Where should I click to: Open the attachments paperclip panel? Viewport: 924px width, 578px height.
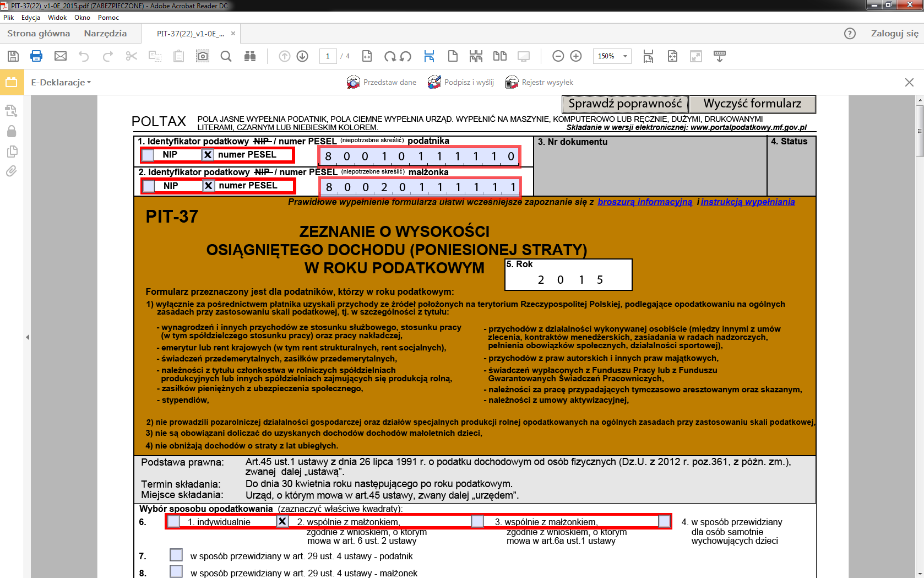pos(12,171)
